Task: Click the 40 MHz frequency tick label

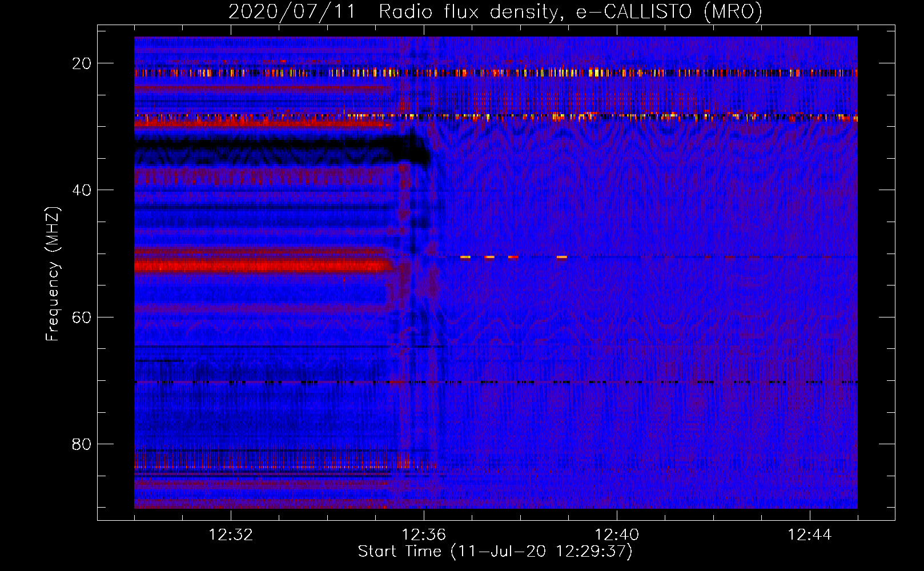Action: 82,190
